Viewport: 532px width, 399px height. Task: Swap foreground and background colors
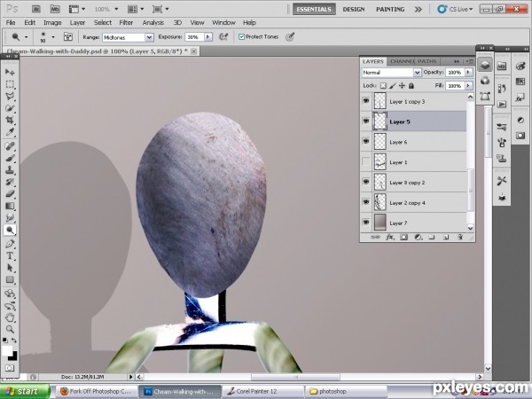(14, 340)
